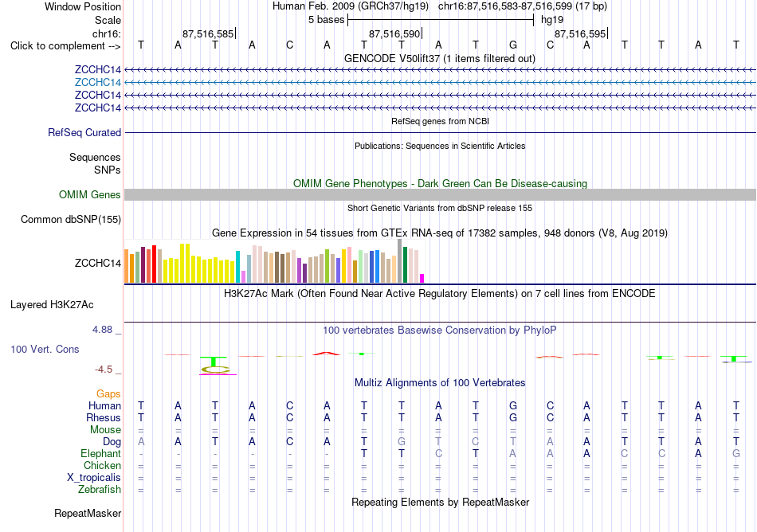The width and height of the screenshot is (757, 532).
Task: Click '100 vertebrates Basewise Conservation by PhyloP' title
Action: click(x=439, y=331)
